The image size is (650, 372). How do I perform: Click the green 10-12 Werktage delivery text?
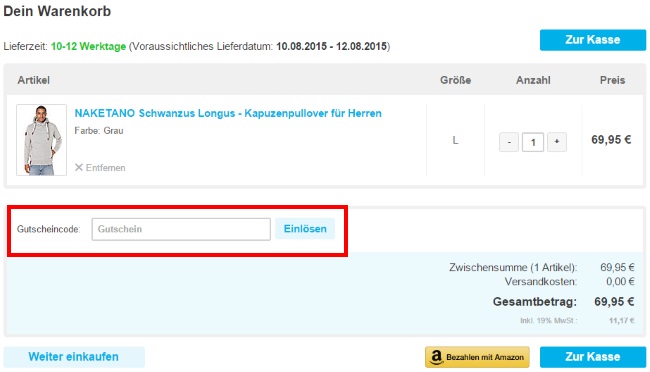88,46
